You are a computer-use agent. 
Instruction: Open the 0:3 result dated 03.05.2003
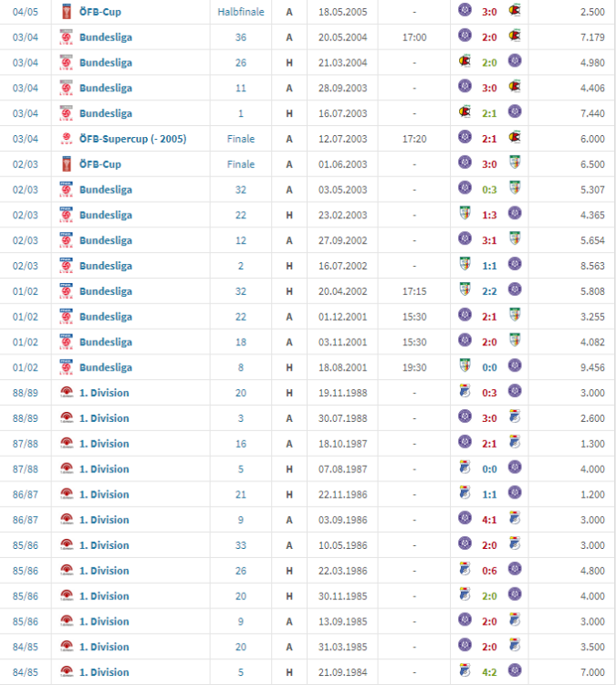[x=490, y=190]
